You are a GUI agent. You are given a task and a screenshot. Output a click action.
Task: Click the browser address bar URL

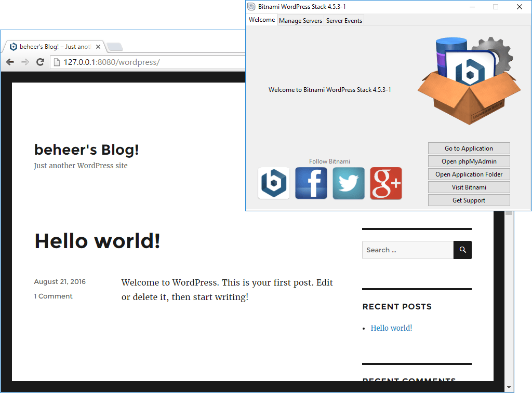(x=112, y=62)
